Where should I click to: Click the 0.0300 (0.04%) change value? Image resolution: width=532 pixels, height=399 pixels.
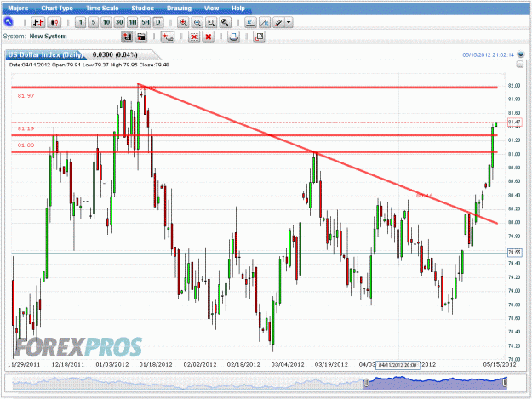click(115, 54)
